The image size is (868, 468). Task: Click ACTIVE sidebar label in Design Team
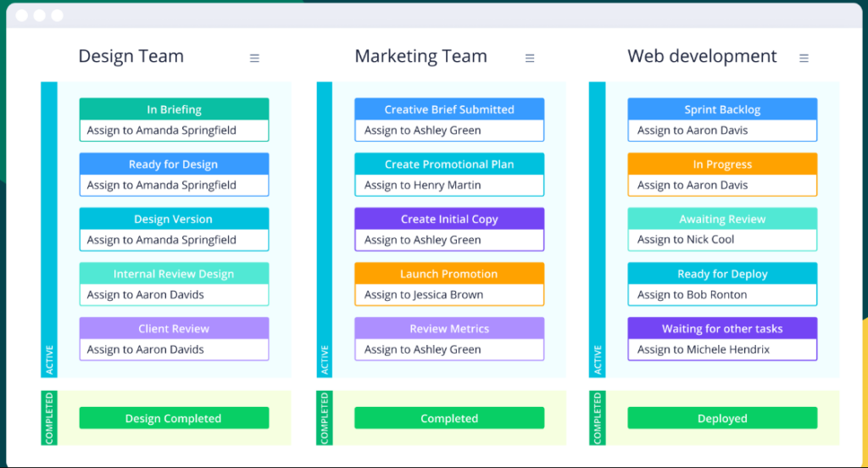tap(49, 359)
